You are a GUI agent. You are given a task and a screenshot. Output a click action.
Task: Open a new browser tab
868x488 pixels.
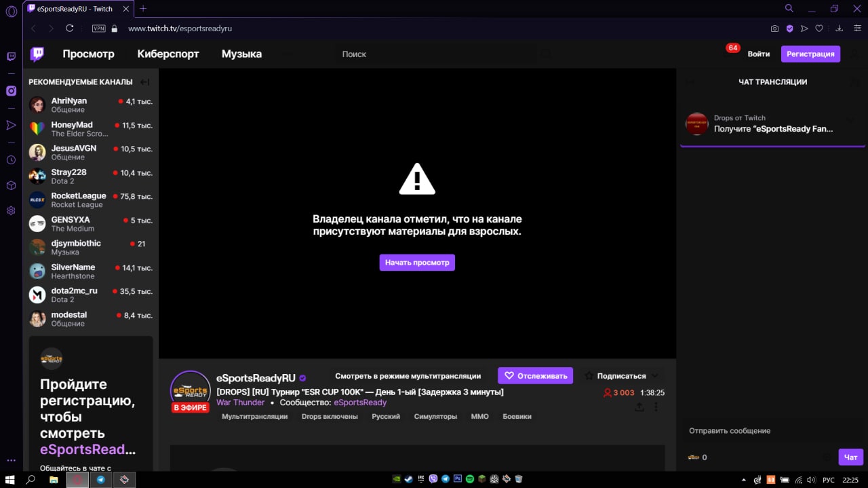point(143,9)
